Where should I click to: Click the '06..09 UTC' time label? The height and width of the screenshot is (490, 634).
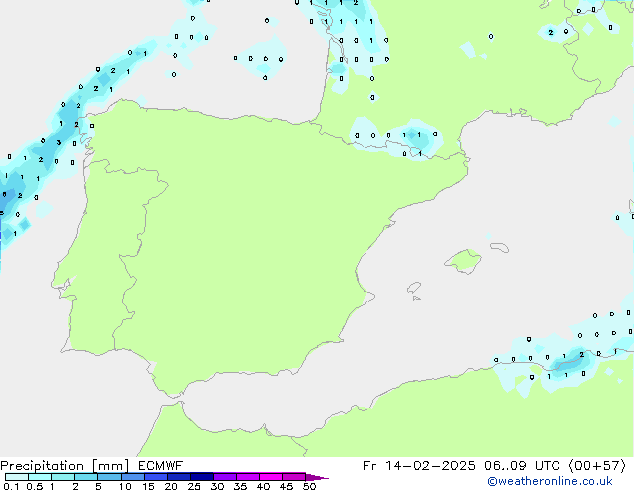coord(522,466)
